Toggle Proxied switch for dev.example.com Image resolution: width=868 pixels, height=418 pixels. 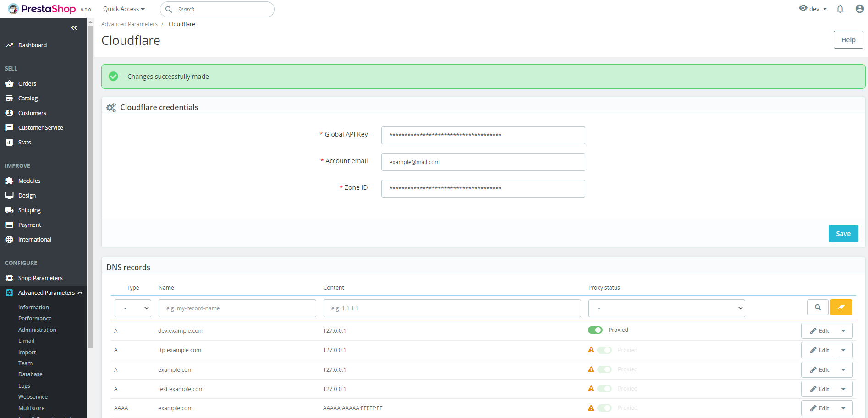click(595, 330)
